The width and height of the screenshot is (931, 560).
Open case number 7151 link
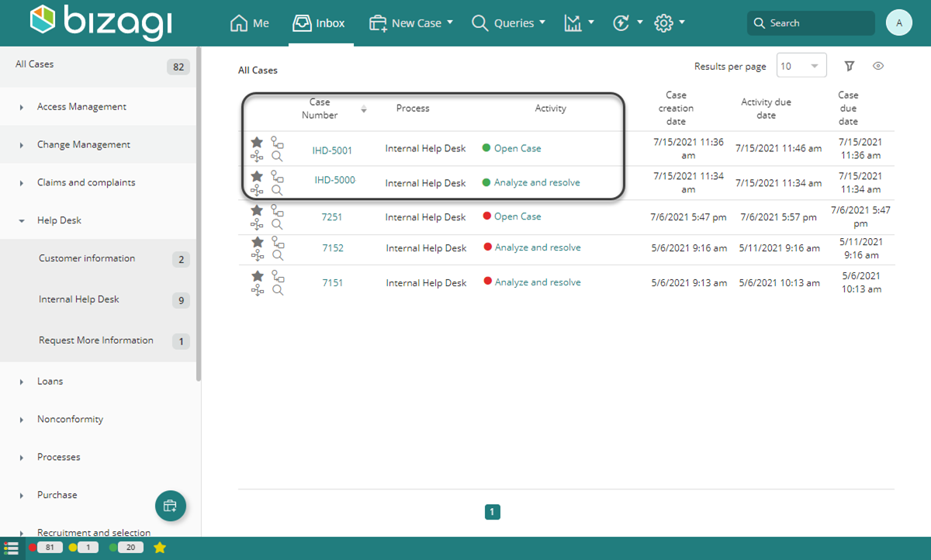(333, 282)
